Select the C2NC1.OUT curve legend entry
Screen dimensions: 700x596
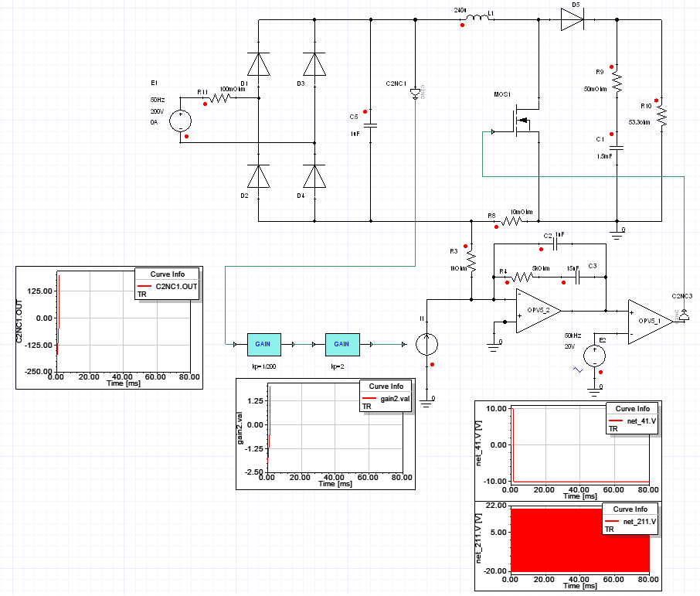pos(168,286)
